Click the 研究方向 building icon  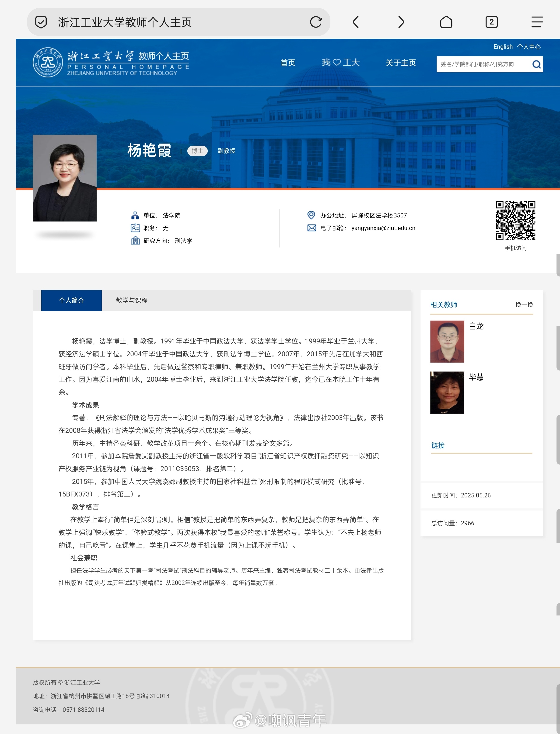(x=135, y=241)
